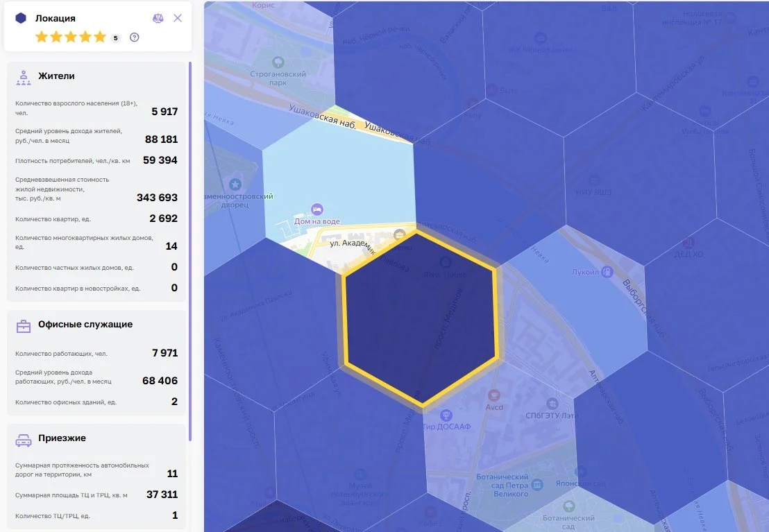Select the yellow-outlined dark hexagon on map
The image size is (769, 532).
click(422, 318)
